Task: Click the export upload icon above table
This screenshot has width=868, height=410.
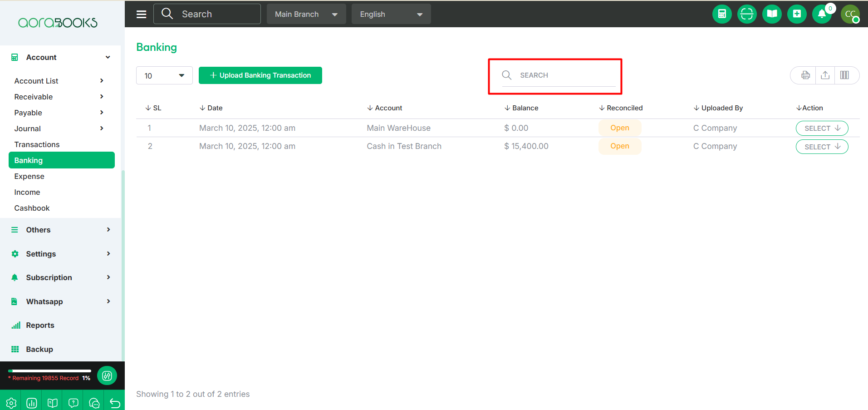Action: point(825,75)
